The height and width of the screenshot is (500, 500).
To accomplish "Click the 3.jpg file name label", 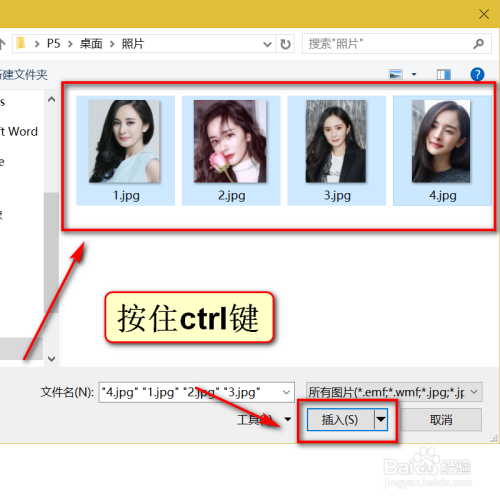I will [337, 195].
